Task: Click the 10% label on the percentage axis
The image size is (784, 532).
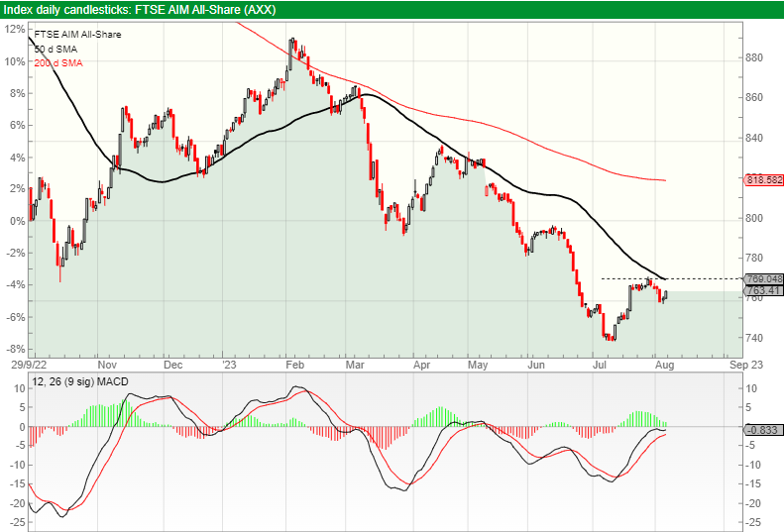Action: point(15,61)
